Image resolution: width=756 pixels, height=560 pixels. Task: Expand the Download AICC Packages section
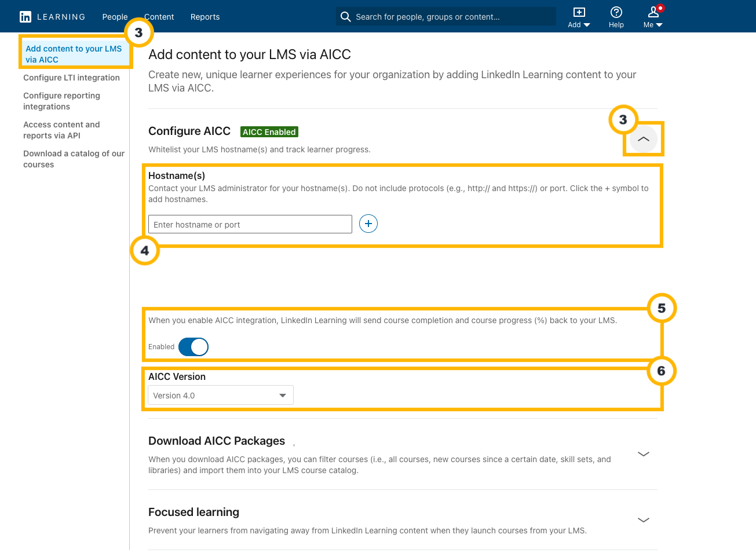point(643,453)
